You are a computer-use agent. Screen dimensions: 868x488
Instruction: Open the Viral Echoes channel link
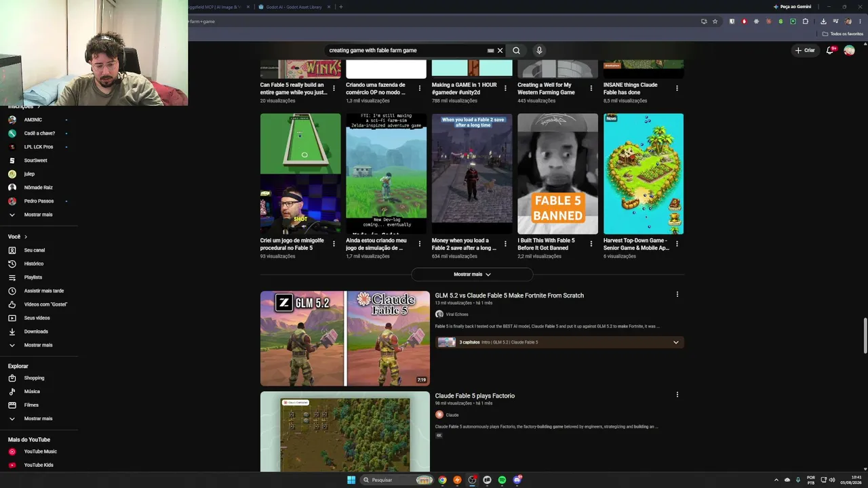click(x=457, y=314)
